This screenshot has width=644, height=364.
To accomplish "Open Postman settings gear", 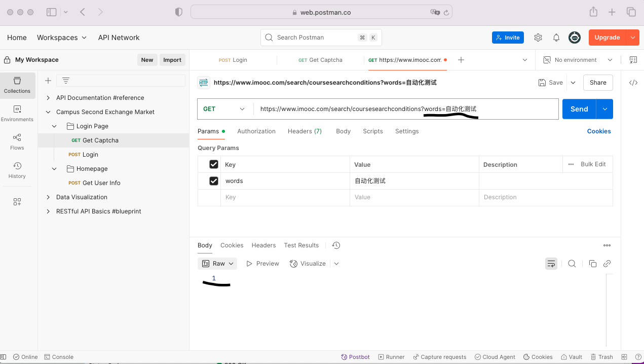I will [x=538, y=38].
